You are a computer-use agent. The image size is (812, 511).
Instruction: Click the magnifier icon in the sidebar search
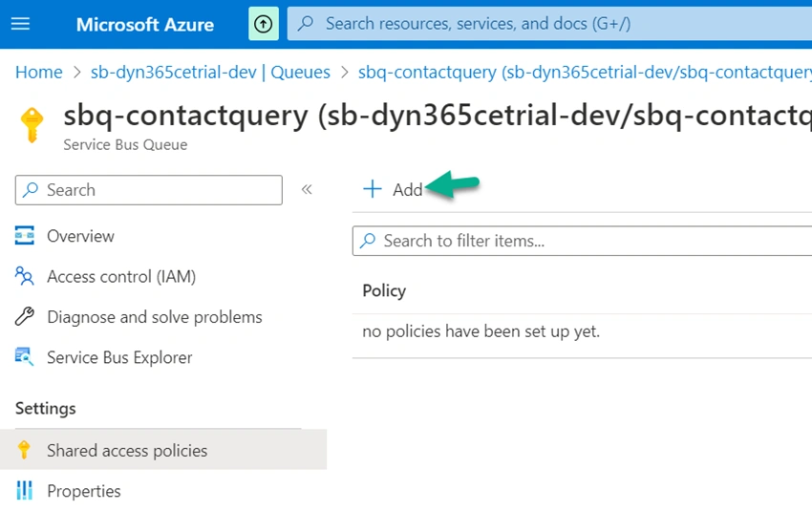click(x=32, y=189)
